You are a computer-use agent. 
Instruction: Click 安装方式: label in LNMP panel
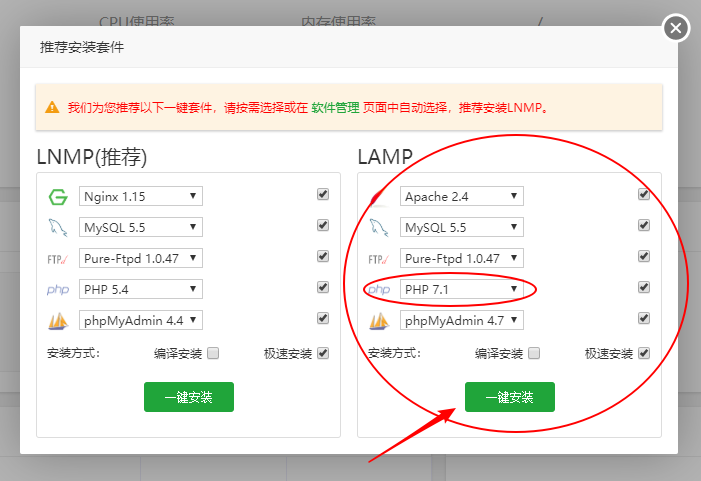(74, 354)
